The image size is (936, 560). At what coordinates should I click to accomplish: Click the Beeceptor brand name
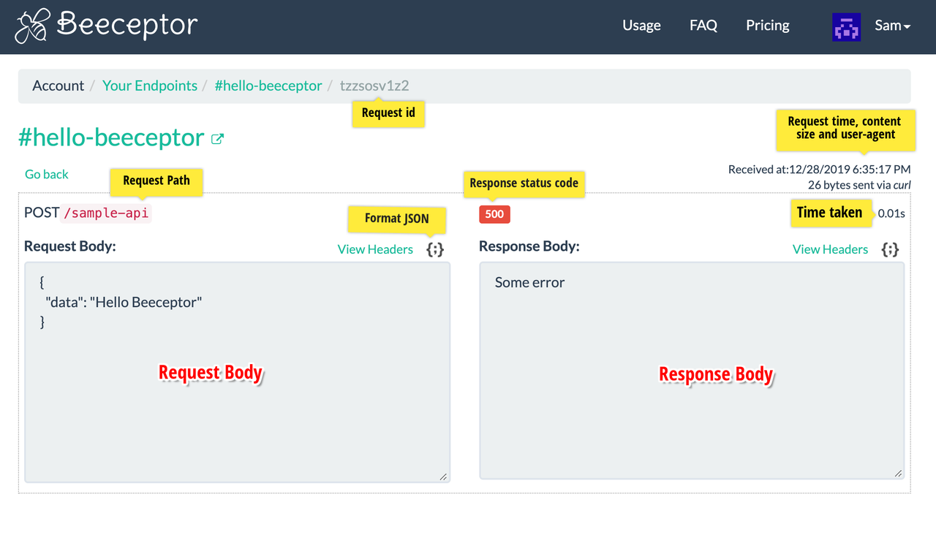128,25
